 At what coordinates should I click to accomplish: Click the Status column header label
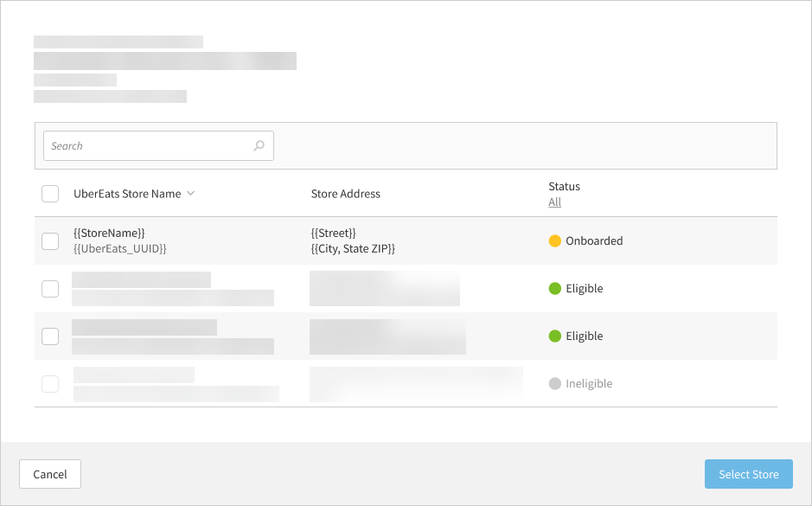point(564,186)
